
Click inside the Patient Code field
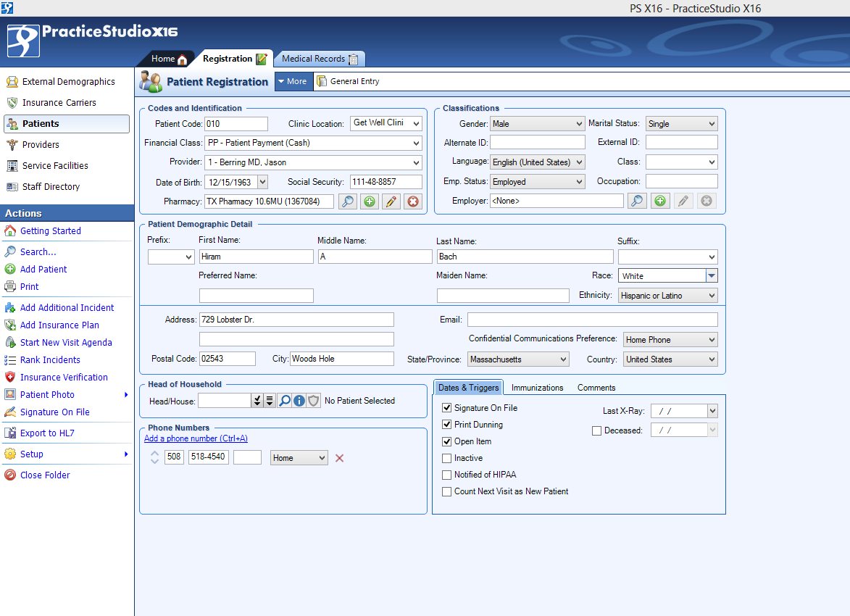coord(236,123)
